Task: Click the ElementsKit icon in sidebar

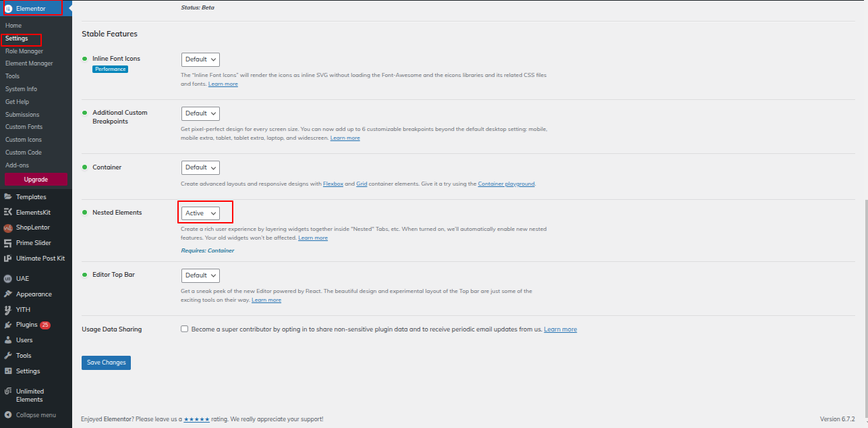Action: (8, 212)
